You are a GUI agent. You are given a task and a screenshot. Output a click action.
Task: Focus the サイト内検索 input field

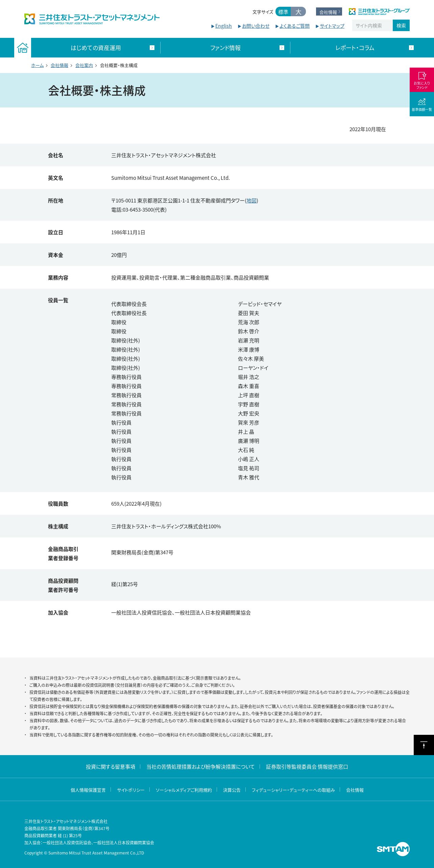tap(372, 25)
